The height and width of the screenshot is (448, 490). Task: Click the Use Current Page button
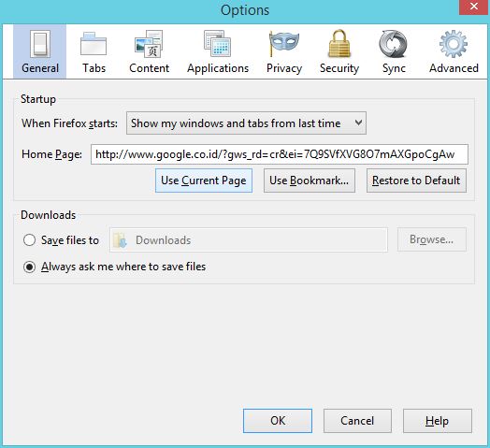pos(204,181)
